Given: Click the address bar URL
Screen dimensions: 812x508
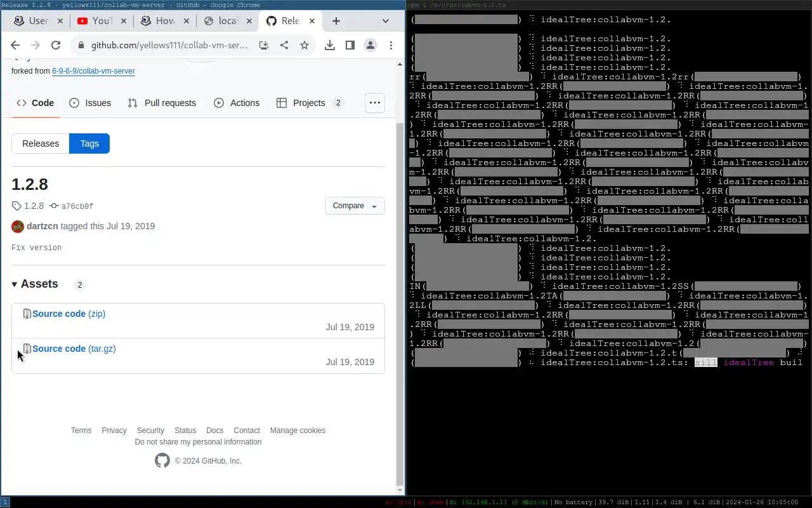Looking at the screenshot, I should [169, 45].
